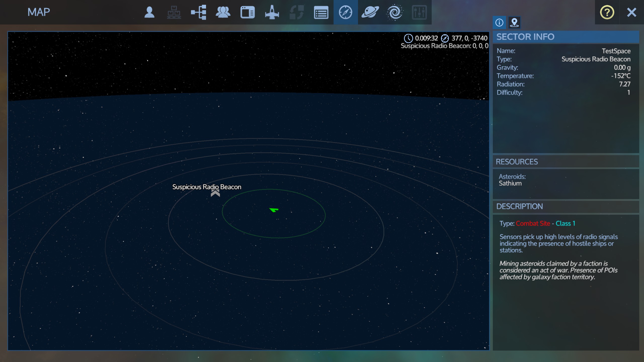Click the Suspicious Radio Beacon waypoint marker

(215, 193)
